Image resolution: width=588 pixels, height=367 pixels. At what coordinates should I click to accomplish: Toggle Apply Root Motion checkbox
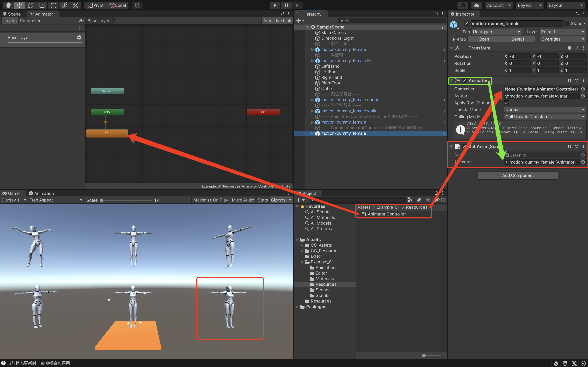pyautogui.click(x=507, y=103)
